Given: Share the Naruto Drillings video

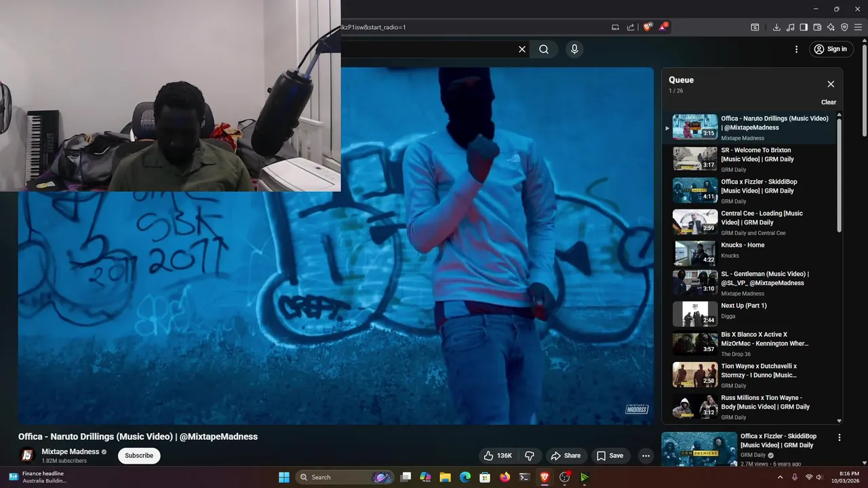Looking at the screenshot, I should click(566, 455).
